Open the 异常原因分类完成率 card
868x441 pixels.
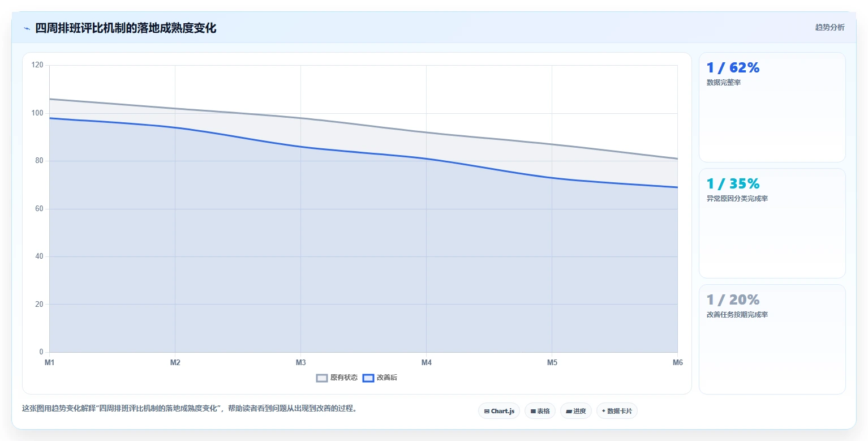[x=772, y=223]
